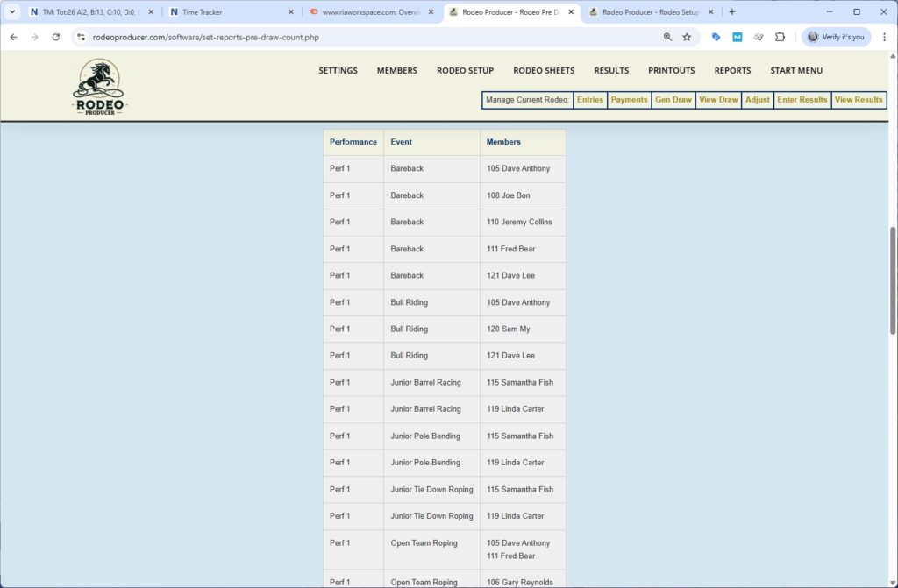Click the Payments link
The height and width of the screenshot is (588, 898).
click(x=629, y=100)
